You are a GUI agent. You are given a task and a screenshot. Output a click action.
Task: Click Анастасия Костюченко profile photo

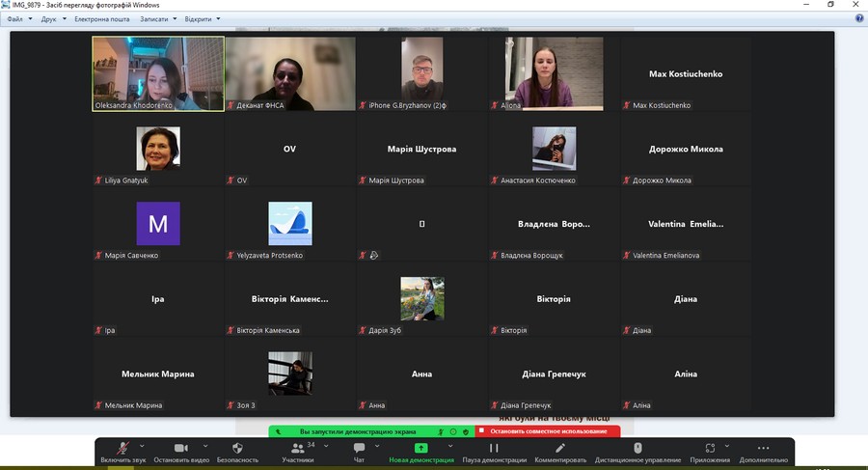tap(555, 148)
